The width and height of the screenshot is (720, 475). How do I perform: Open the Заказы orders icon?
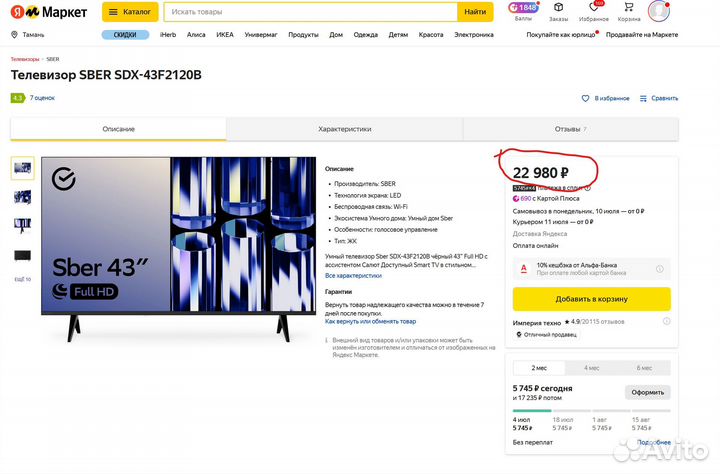pyautogui.click(x=558, y=9)
